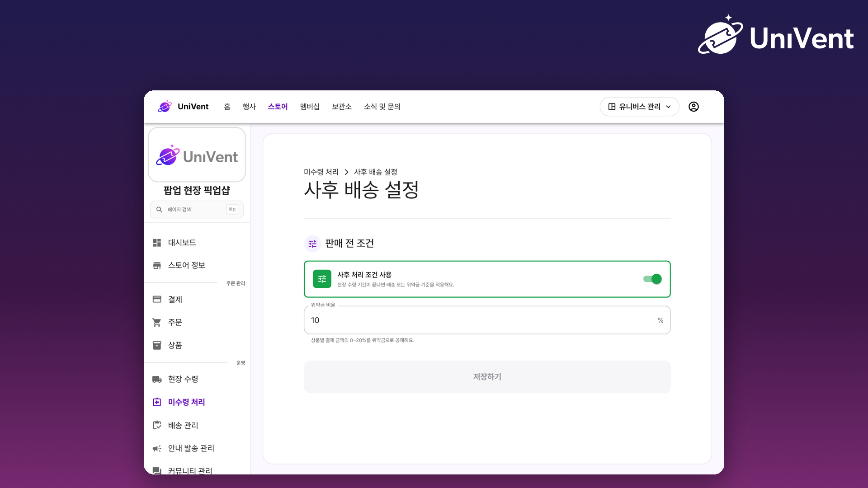Click the ⌘K shortcut badge
Image resolution: width=868 pixels, height=488 pixels.
coord(232,210)
